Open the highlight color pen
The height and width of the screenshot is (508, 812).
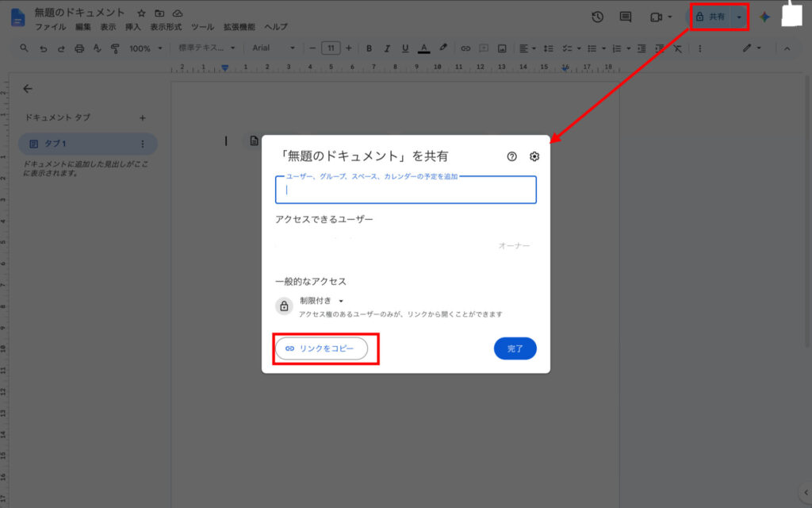click(x=442, y=48)
